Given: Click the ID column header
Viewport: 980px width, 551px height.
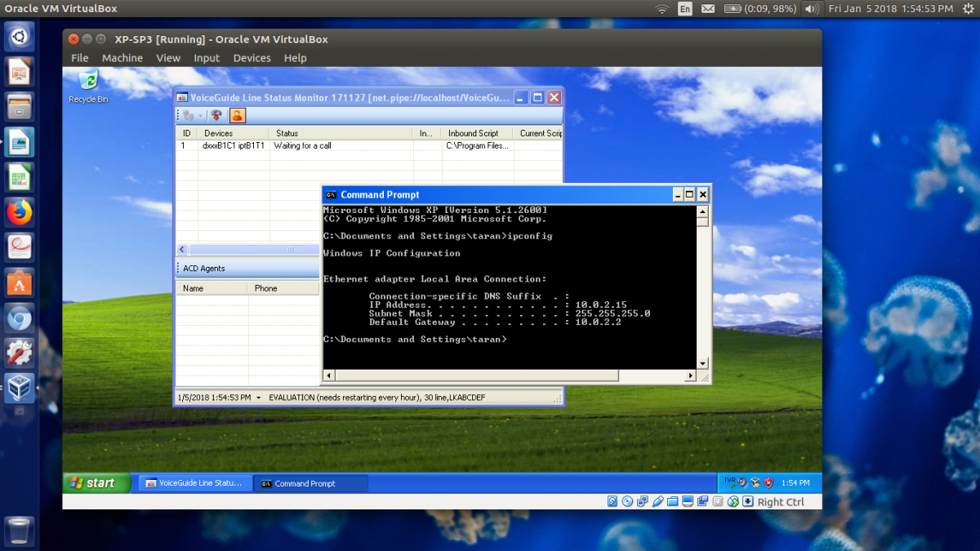Looking at the screenshot, I should [187, 133].
